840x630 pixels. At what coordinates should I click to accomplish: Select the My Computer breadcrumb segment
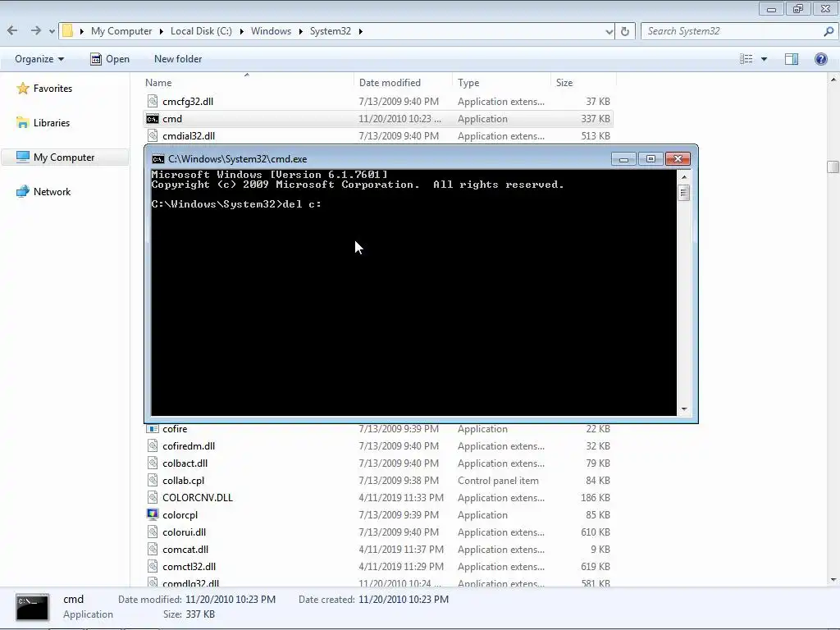coord(121,31)
